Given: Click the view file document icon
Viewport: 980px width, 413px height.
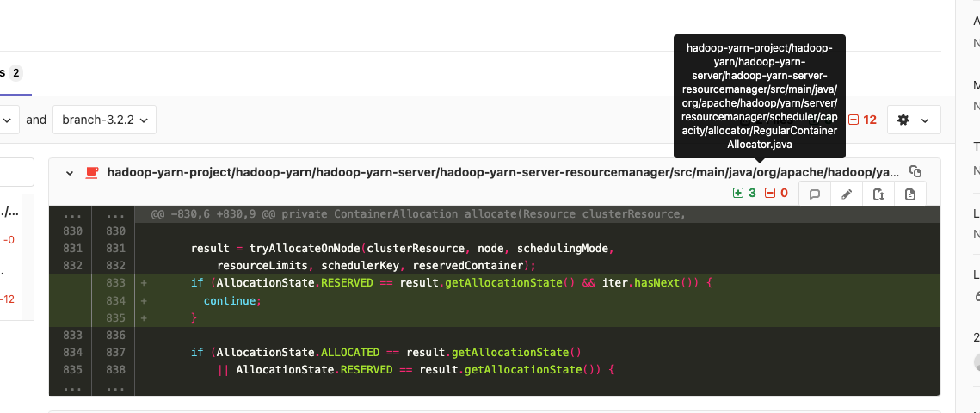Looking at the screenshot, I should 910,194.
